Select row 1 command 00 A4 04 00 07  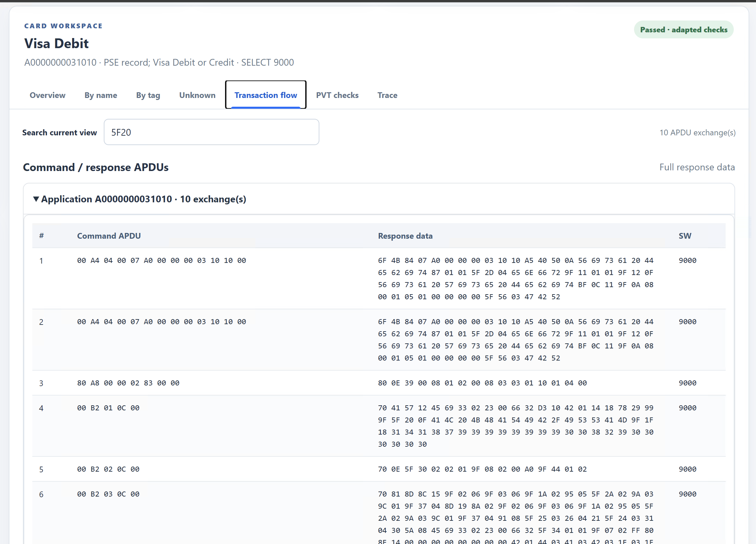(162, 261)
